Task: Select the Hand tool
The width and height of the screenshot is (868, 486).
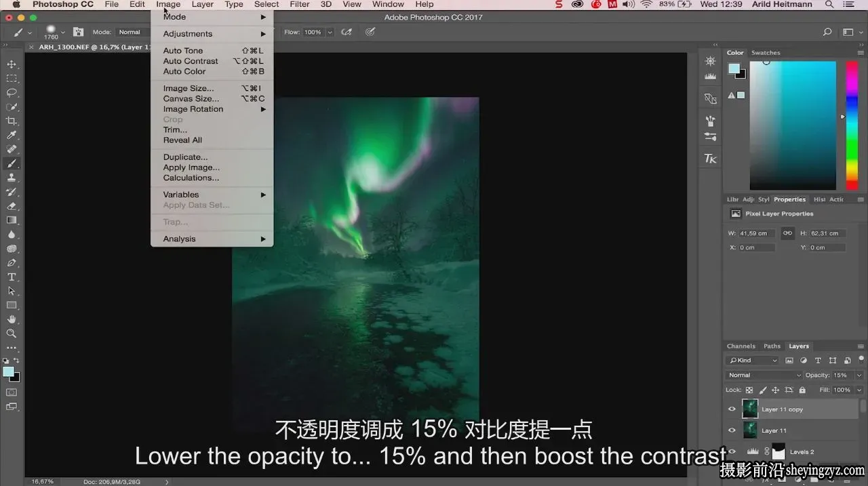Action: tap(12, 319)
